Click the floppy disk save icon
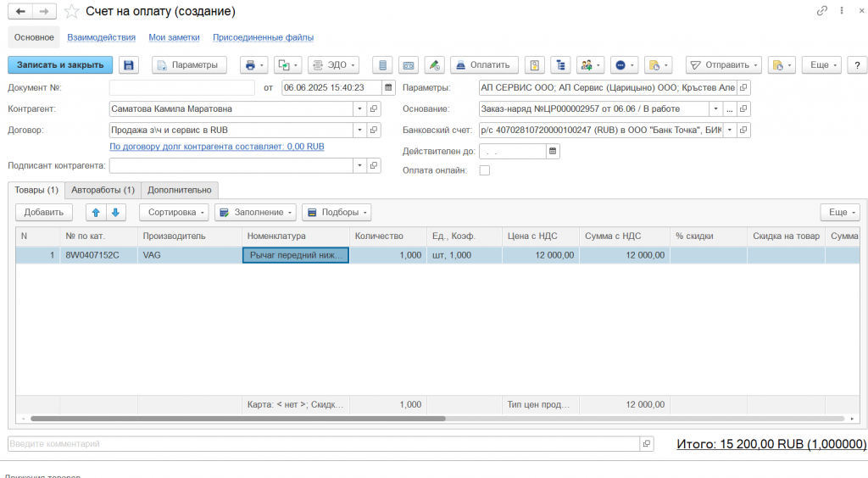 point(129,65)
